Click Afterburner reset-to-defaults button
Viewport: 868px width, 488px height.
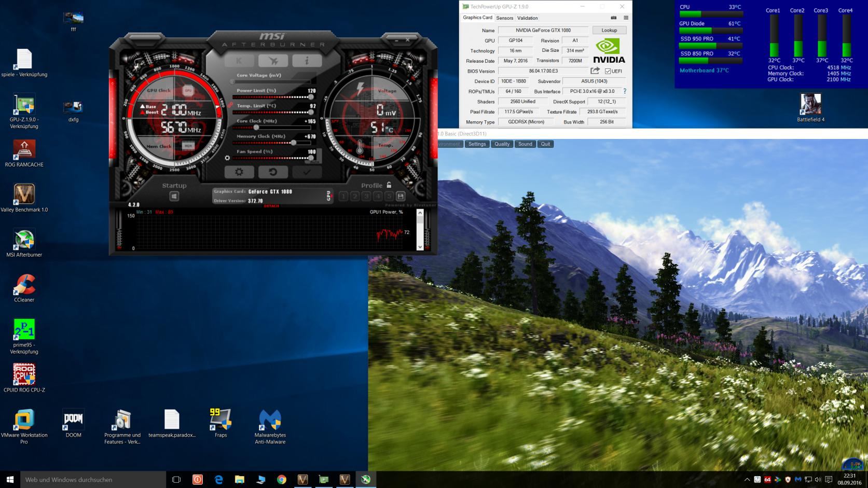click(x=273, y=172)
